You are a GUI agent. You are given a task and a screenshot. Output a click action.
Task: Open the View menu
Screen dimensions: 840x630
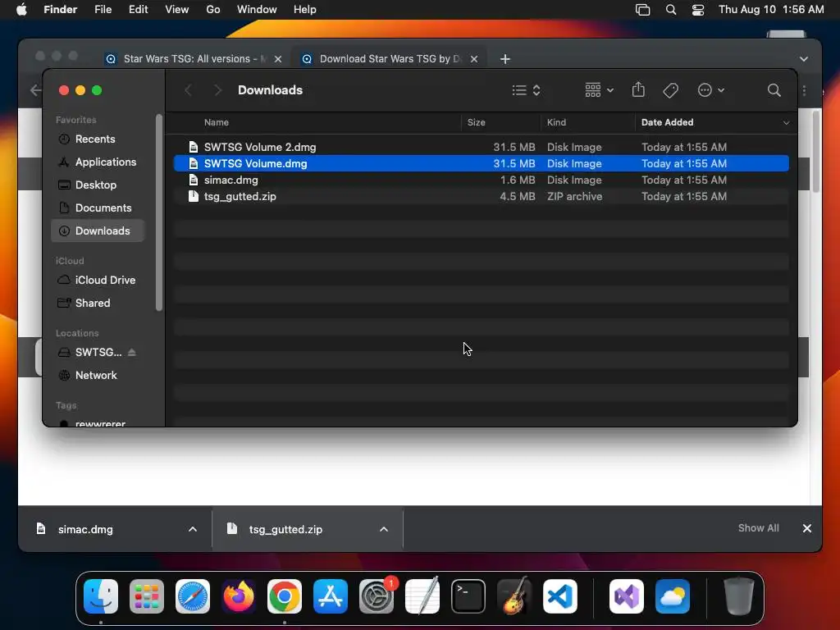click(x=177, y=10)
